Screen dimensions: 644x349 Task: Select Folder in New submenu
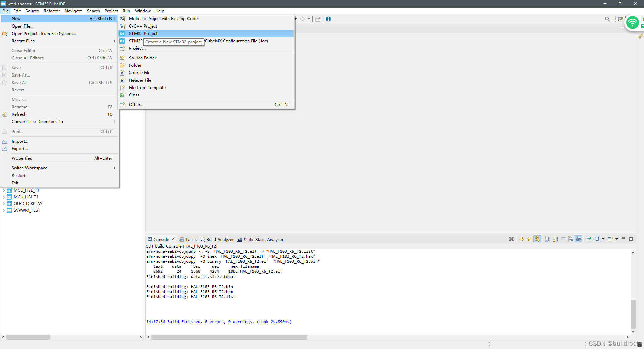point(206,65)
